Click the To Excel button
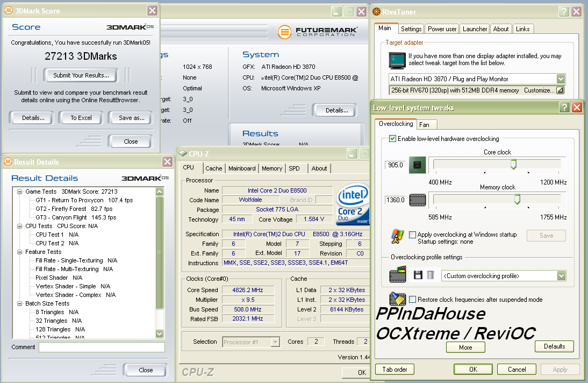The height and width of the screenshot is (383, 588). click(81, 118)
